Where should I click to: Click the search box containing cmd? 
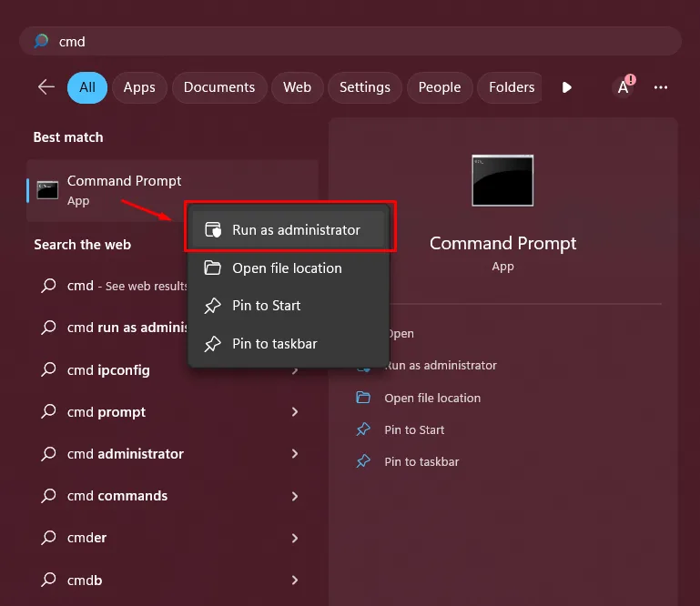pos(350,42)
